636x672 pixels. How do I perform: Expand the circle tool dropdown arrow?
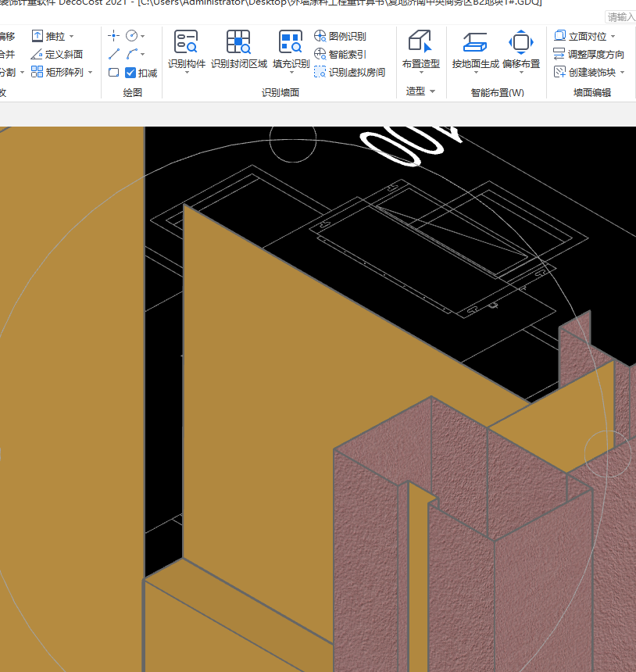click(143, 37)
